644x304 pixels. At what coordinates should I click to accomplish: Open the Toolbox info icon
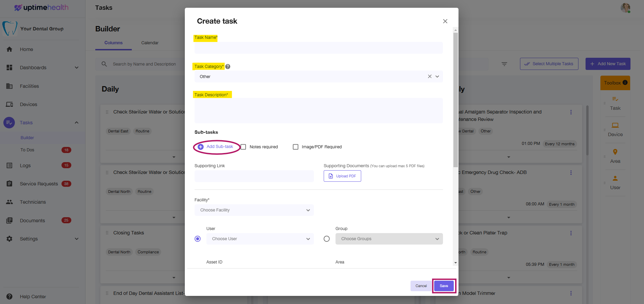coord(625,82)
